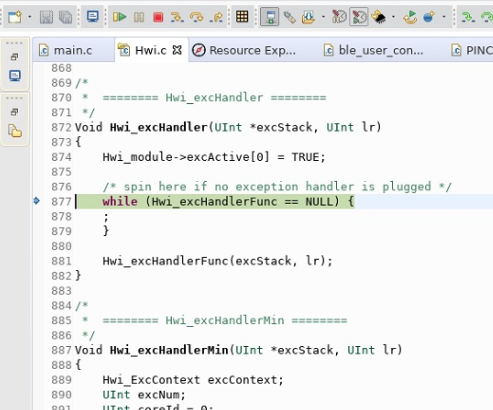493x410 pixels.
Task: Click the Void Hwi_excHandlerMin function signature
Action: point(239,350)
